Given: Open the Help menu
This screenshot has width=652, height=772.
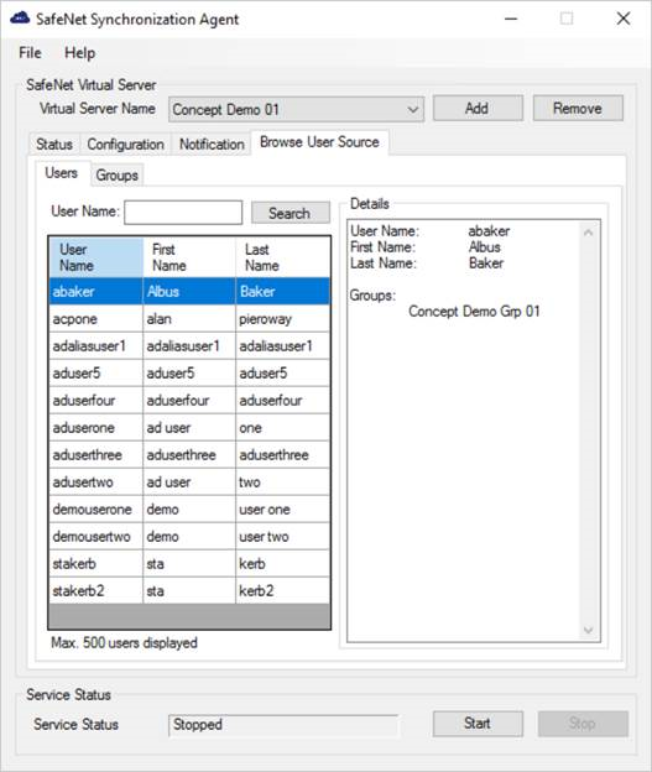Looking at the screenshot, I should click(80, 53).
